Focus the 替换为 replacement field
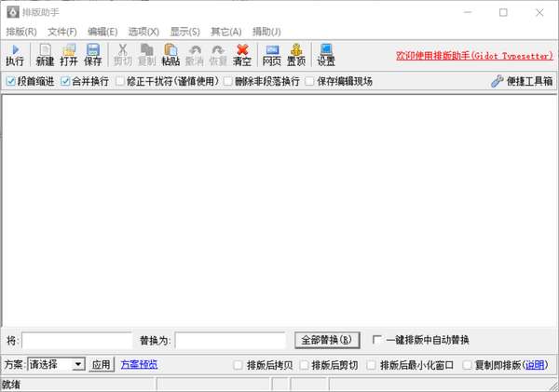This screenshot has height=392, width=559. click(x=230, y=341)
